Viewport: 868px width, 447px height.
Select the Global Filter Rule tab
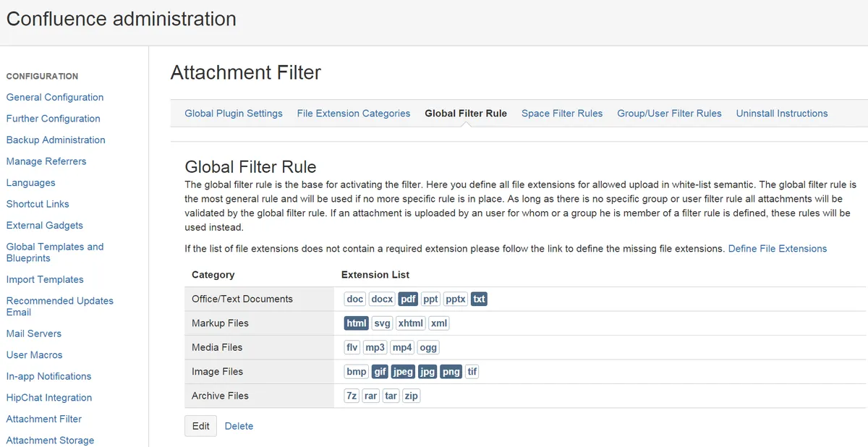pos(466,114)
